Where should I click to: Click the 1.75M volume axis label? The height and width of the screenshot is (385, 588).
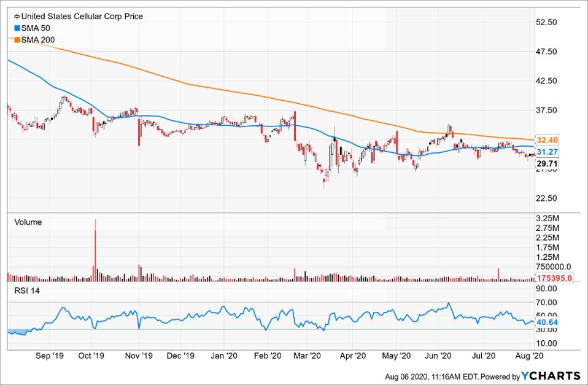coord(547,247)
